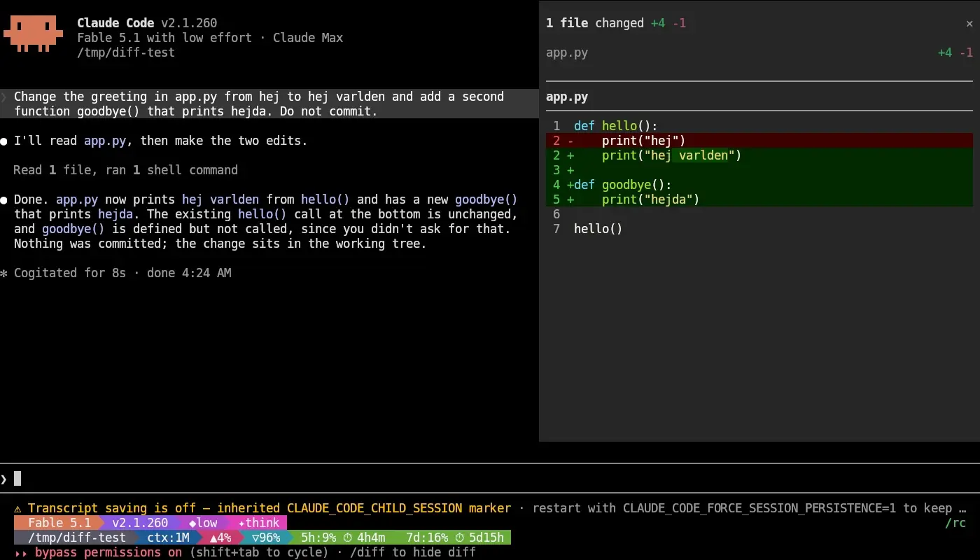Click the 'Cogitated for 8s' status line

115,273
